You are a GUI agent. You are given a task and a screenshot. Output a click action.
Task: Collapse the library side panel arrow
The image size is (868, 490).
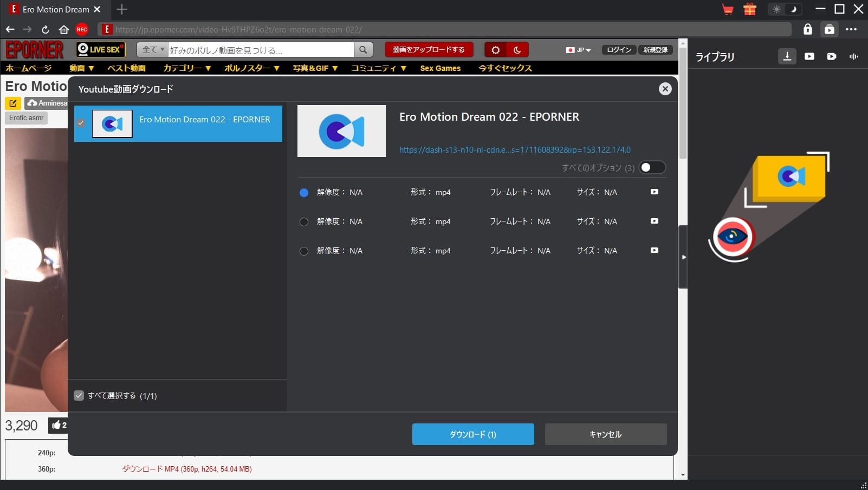click(683, 257)
